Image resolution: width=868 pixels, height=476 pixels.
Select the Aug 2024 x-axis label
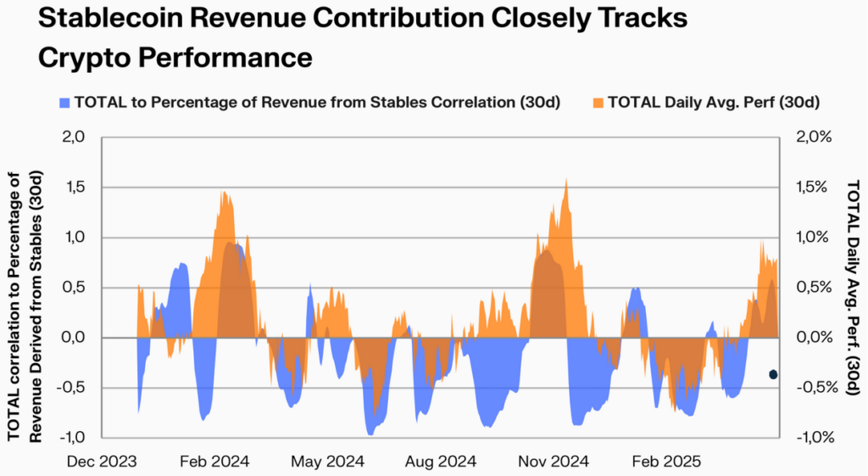click(x=440, y=462)
